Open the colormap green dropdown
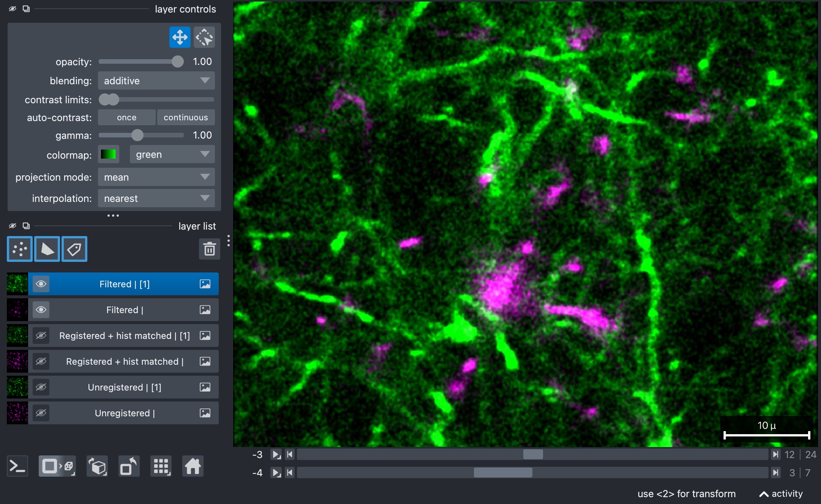Screen dimensions: 821x504 [x=172, y=154]
